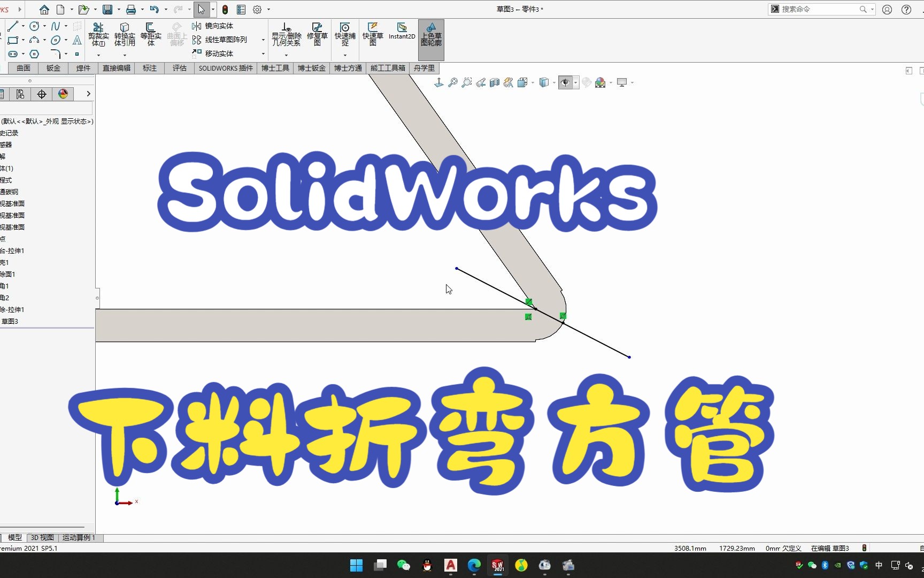This screenshot has width=924, height=578.
Task: Switch to the 3D视图 tab at bottom
Action: [41, 537]
